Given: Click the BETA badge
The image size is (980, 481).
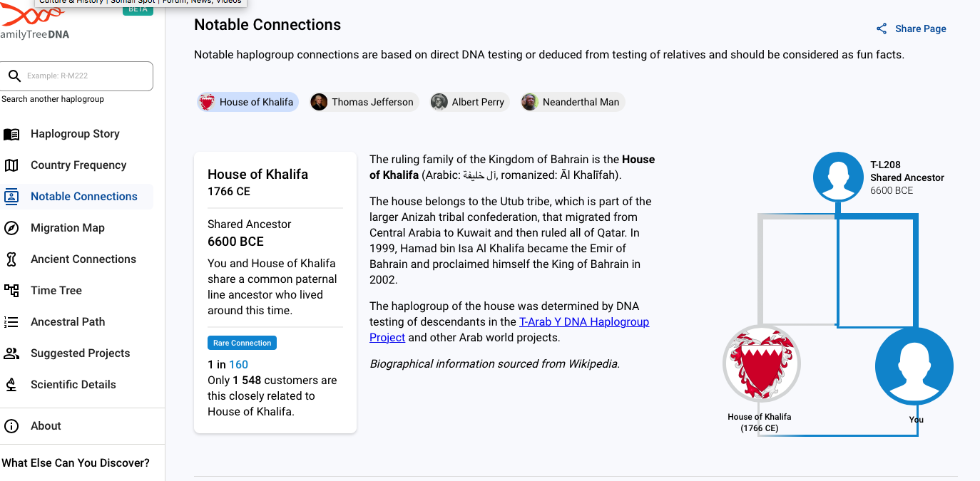Looking at the screenshot, I should point(138,9).
